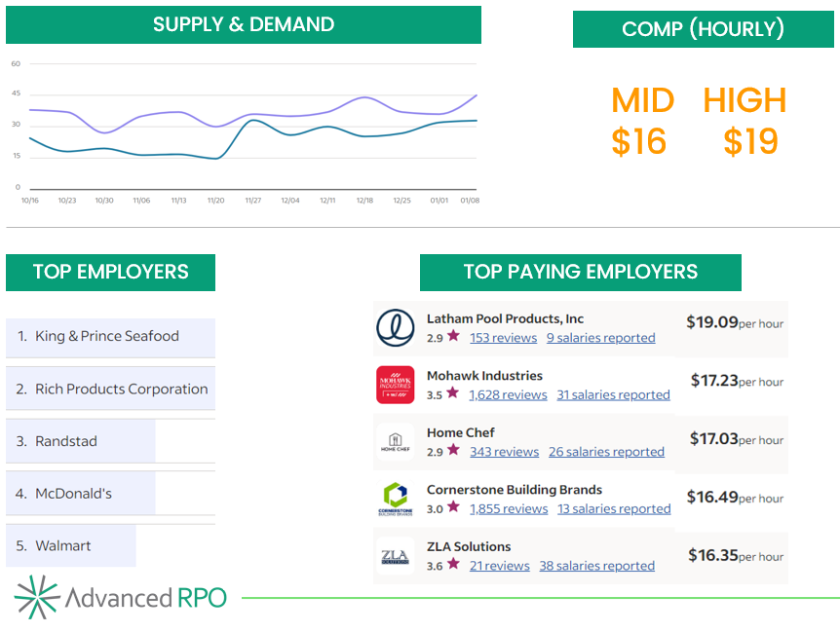The image size is (840, 632).
Task: Click the star icon beside ZLA Solutions rating
Action: (453, 565)
